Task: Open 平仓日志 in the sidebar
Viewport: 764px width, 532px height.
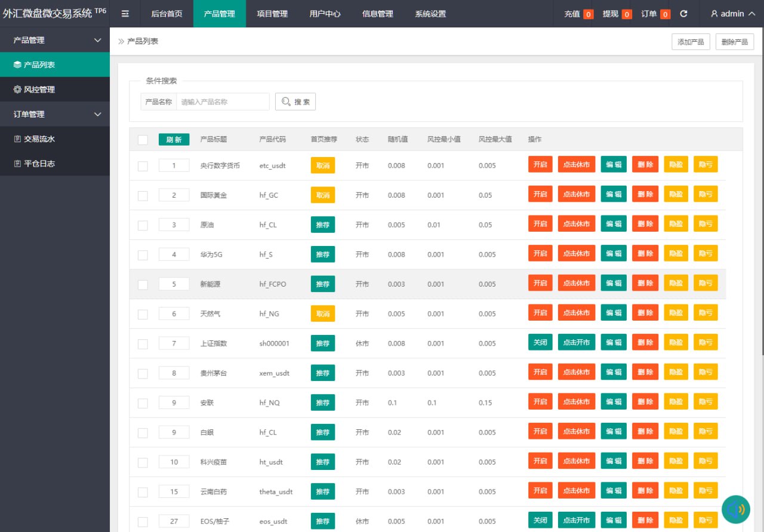Action: (55, 164)
